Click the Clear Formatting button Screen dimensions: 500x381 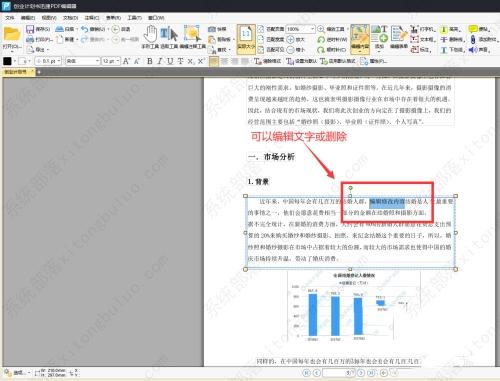tap(267, 61)
